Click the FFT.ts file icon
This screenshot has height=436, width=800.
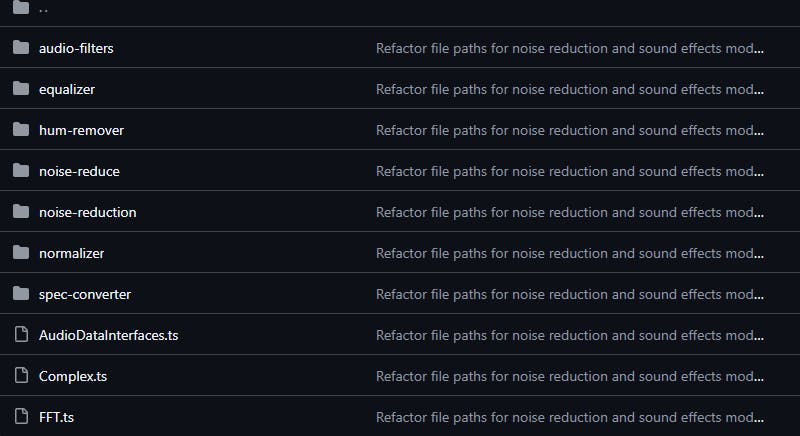21,417
